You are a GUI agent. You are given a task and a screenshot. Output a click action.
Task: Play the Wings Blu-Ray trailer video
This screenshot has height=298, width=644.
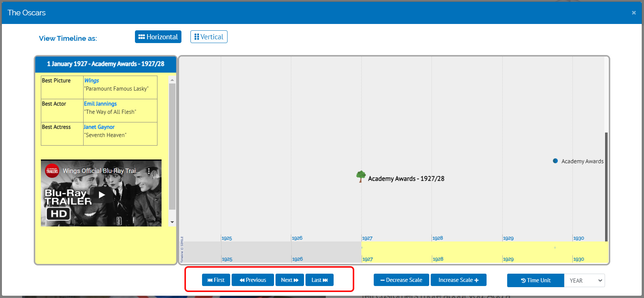tap(102, 195)
